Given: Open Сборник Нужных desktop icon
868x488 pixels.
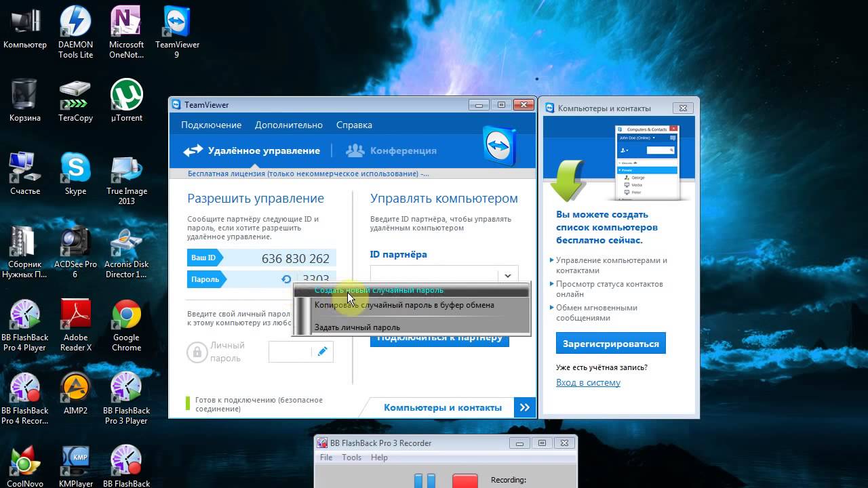Looking at the screenshot, I should pos(25,251).
